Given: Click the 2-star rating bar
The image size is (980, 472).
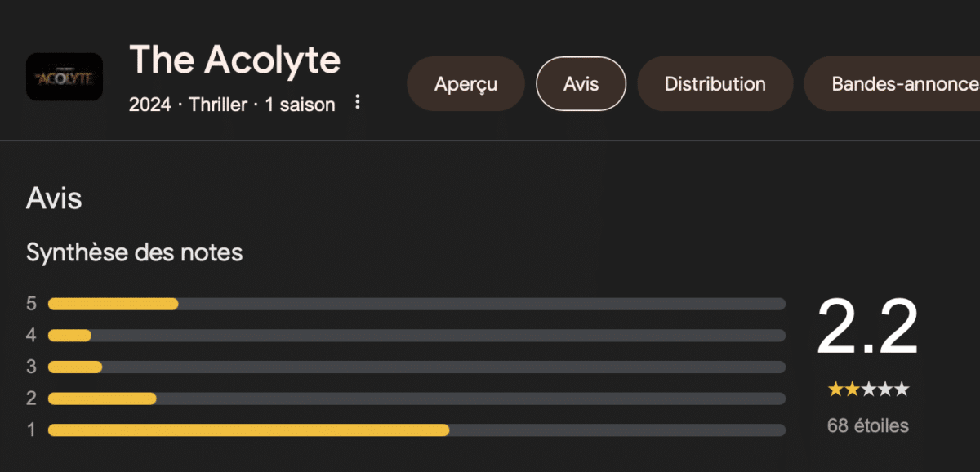Looking at the screenshot, I should tap(416, 399).
